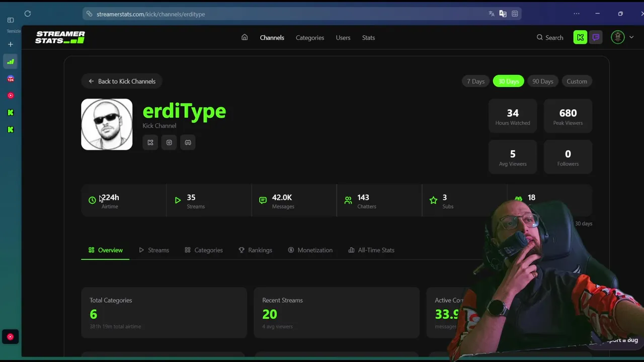
Task: Switch to the Categories tab below stats
Action: 203,250
